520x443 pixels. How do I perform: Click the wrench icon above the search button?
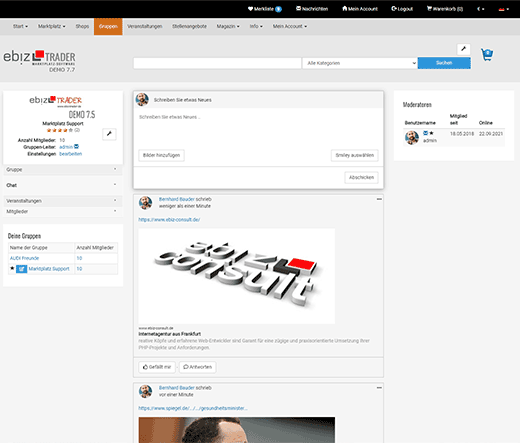coord(463,49)
